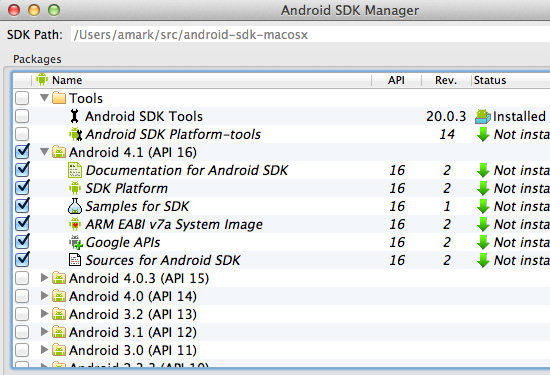Enable the Android 4.0.3 (API 15) checkbox
The height and width of the screenshot is (375, 550).
tap(22, 278)
